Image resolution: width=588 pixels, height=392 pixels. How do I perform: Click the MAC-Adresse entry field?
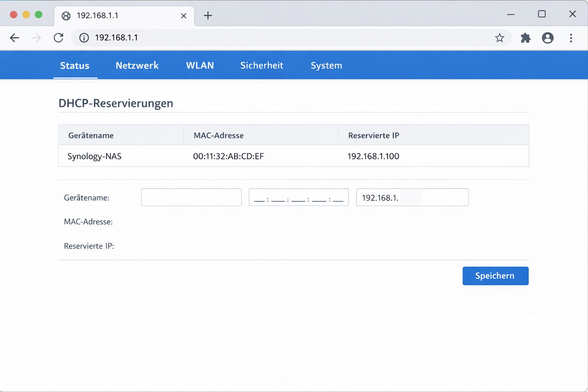click(298, 197)
